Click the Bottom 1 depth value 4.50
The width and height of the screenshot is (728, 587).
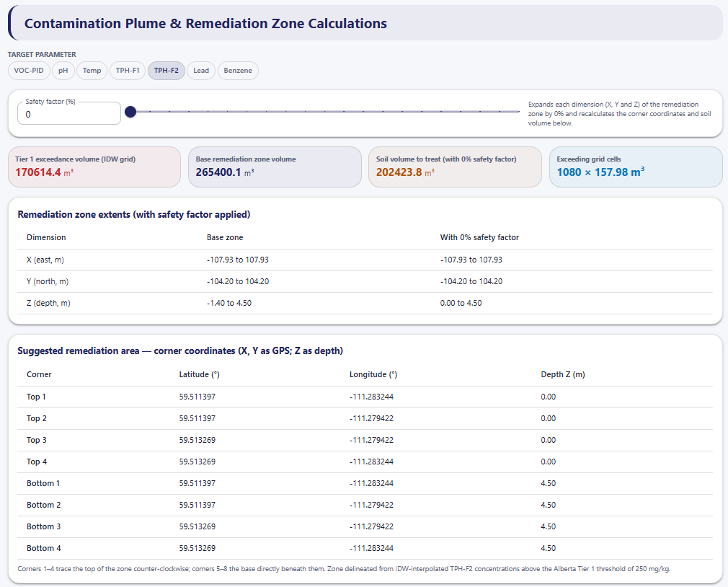coord(549,483)
